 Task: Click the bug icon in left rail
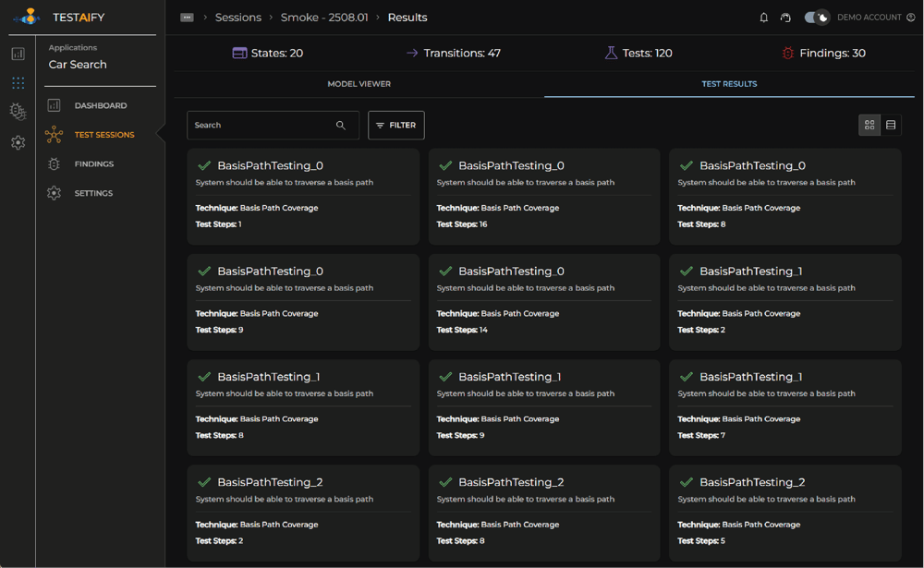[18, 112]
